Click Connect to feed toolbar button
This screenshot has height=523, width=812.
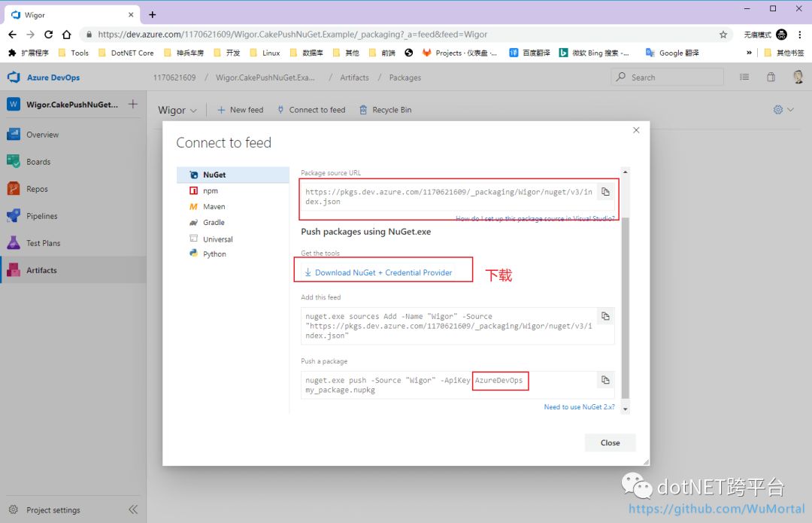pyautogui.click(x=311, y=110)
